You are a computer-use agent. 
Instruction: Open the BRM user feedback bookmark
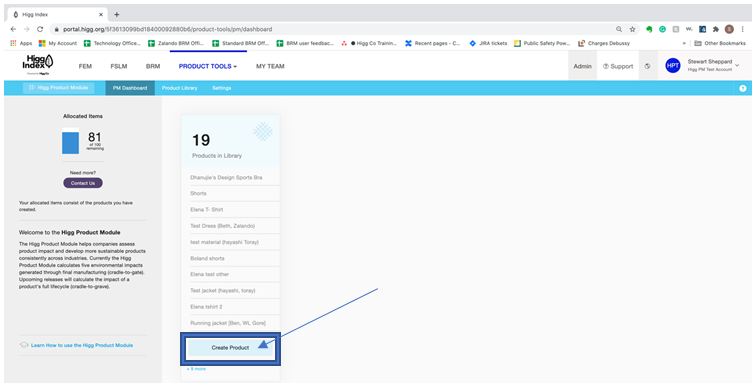[305, 43]
